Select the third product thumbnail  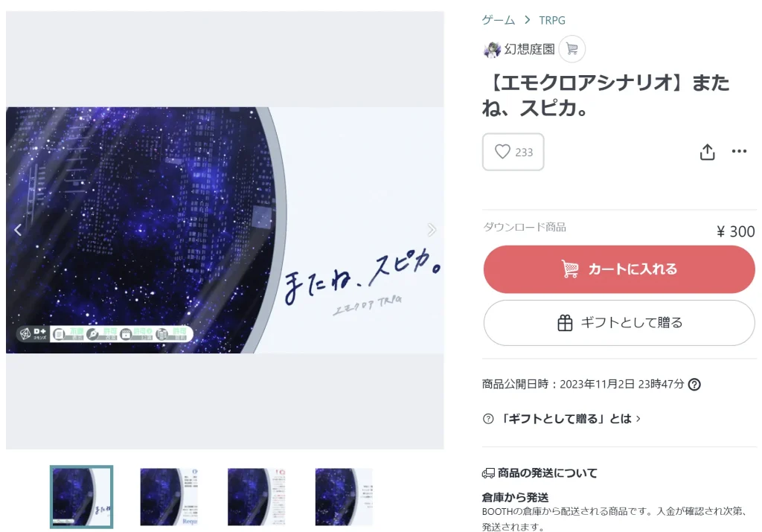tap(256, 496)
